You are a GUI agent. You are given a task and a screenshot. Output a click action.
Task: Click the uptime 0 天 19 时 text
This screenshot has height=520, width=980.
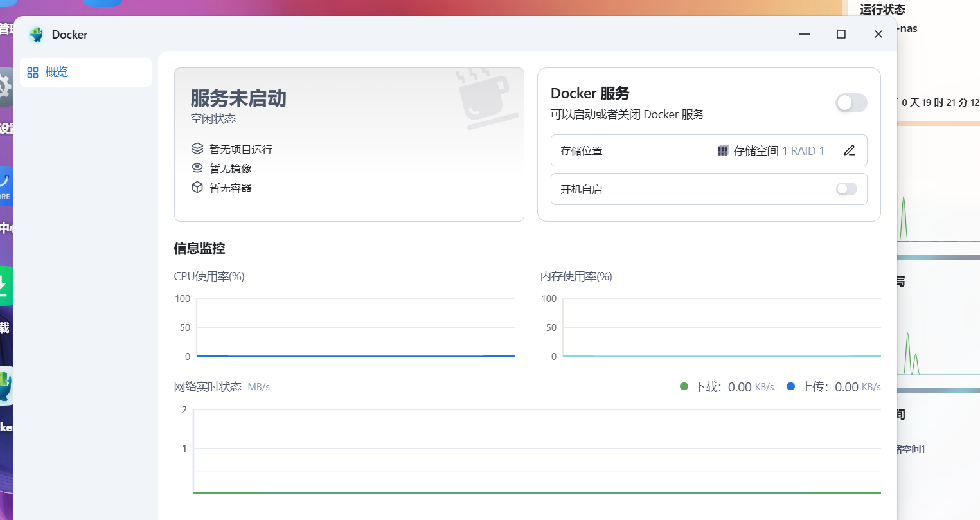(940, 103)
